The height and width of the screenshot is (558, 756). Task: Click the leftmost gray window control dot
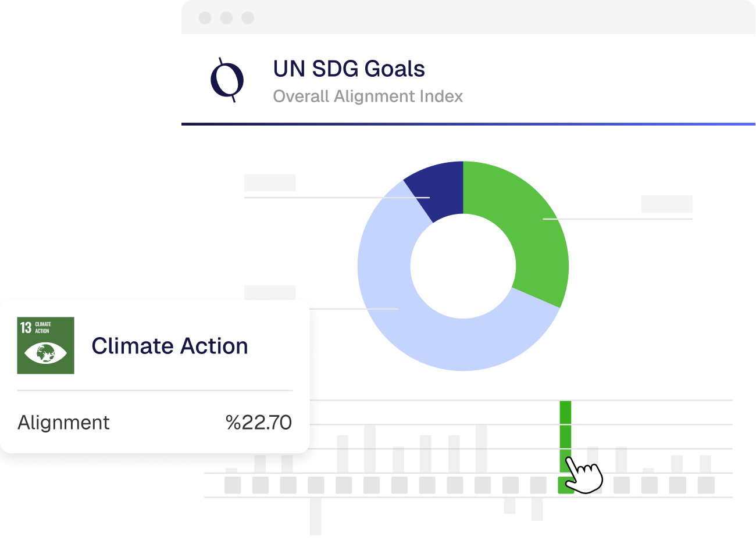[x=205, y=18]
